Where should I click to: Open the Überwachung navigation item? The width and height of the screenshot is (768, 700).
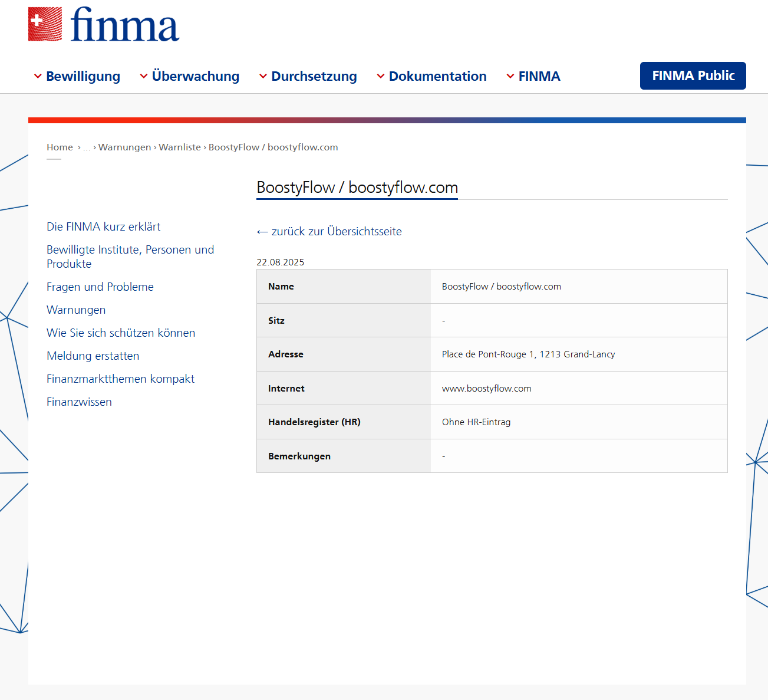click(x=196, y=76)
